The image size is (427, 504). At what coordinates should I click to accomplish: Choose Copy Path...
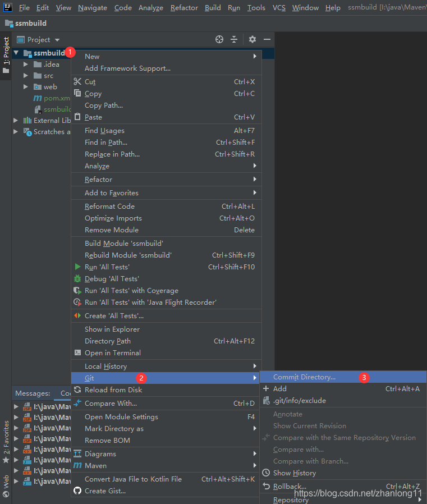click(166, 105)
